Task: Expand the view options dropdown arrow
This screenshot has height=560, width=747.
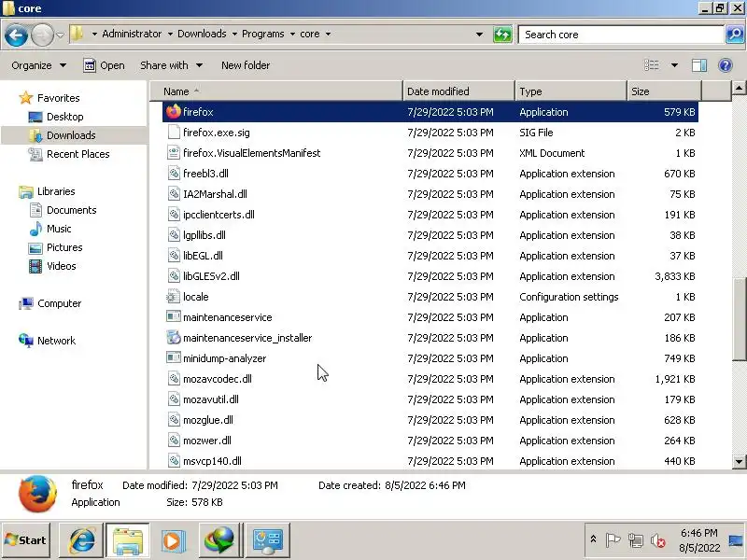Action: click(674, 64)
